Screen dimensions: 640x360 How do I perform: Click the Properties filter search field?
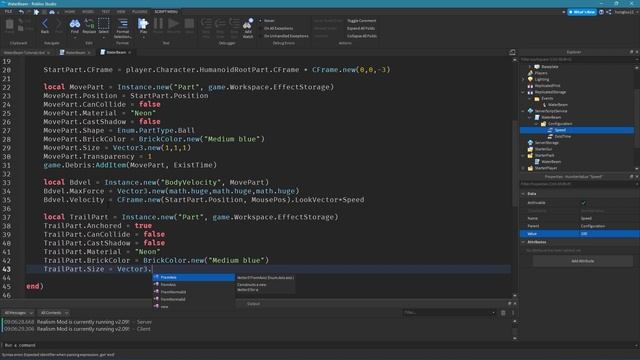click(576, 184)
